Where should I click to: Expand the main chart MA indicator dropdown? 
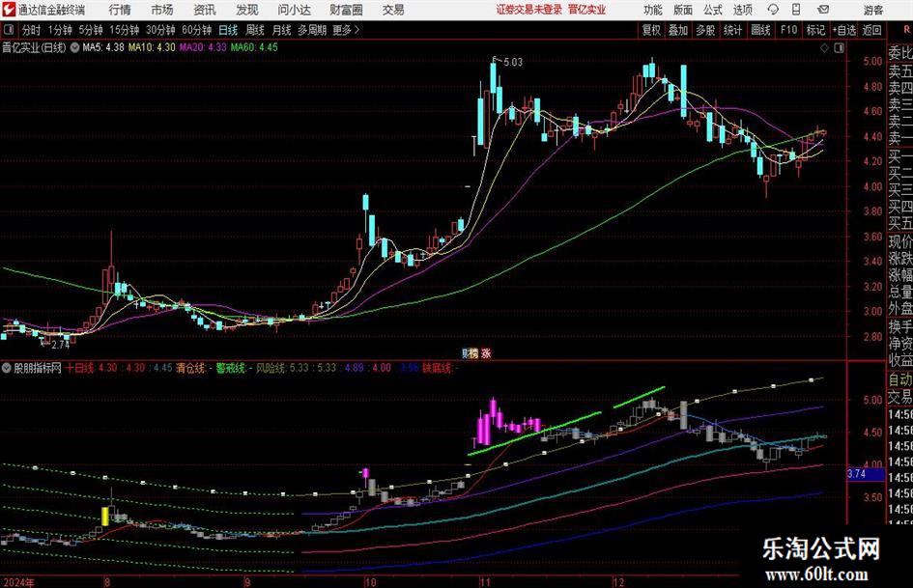point(74,47)
